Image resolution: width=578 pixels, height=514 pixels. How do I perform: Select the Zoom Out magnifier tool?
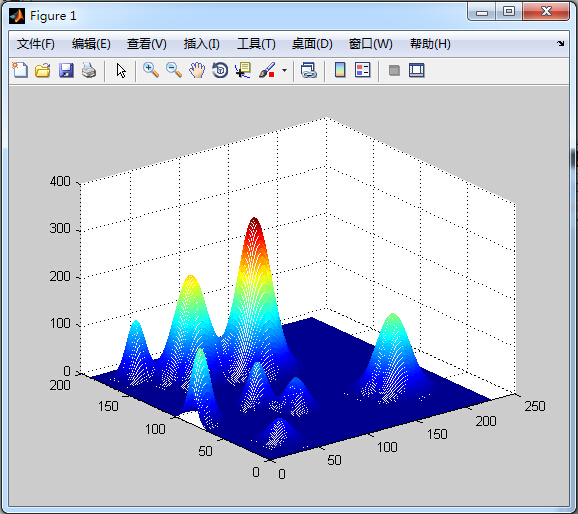click(x=174, y=70)
